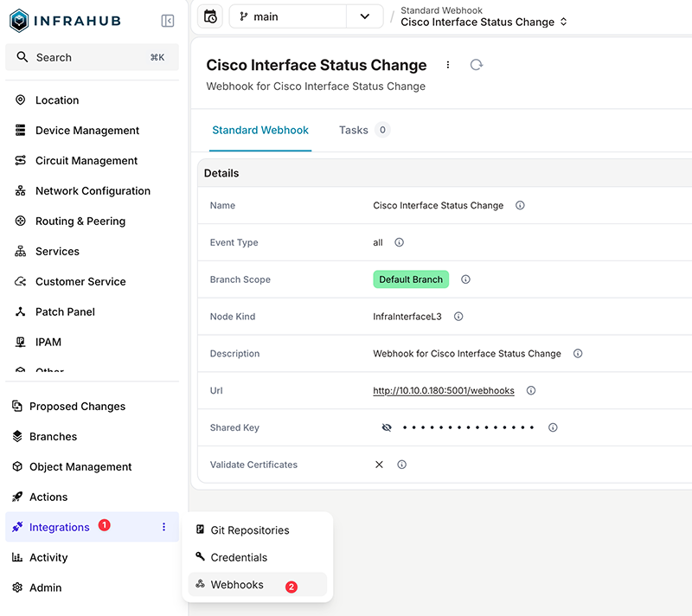This screenshot has height=616, width=692.
Task: Open the Infrahub logo home icon
Action: click(19, 19)
